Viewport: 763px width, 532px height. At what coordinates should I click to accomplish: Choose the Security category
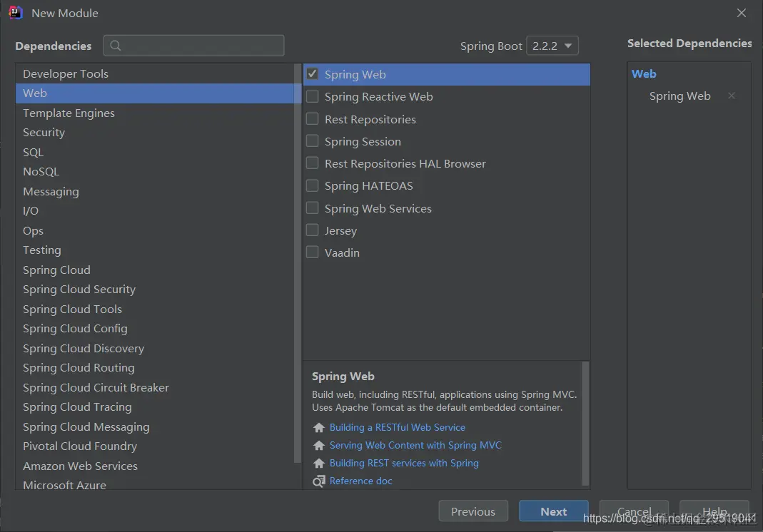click(155, 132)
